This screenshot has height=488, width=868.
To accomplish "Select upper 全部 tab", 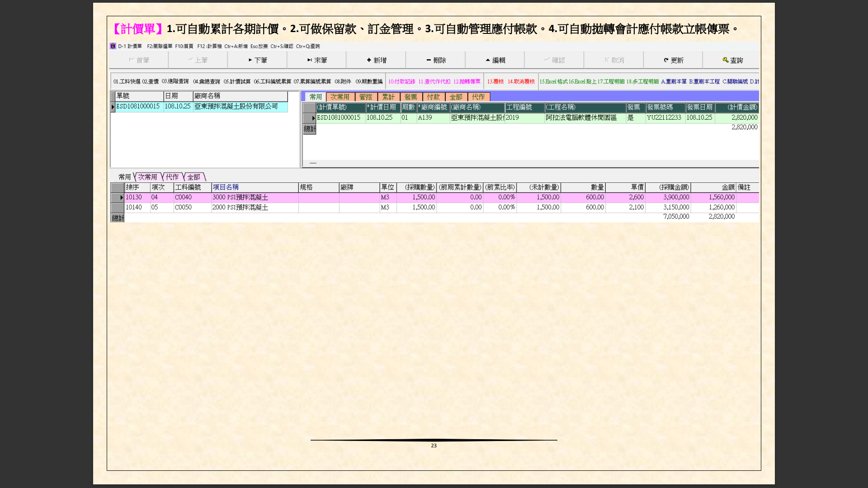I will pos(456,97).
